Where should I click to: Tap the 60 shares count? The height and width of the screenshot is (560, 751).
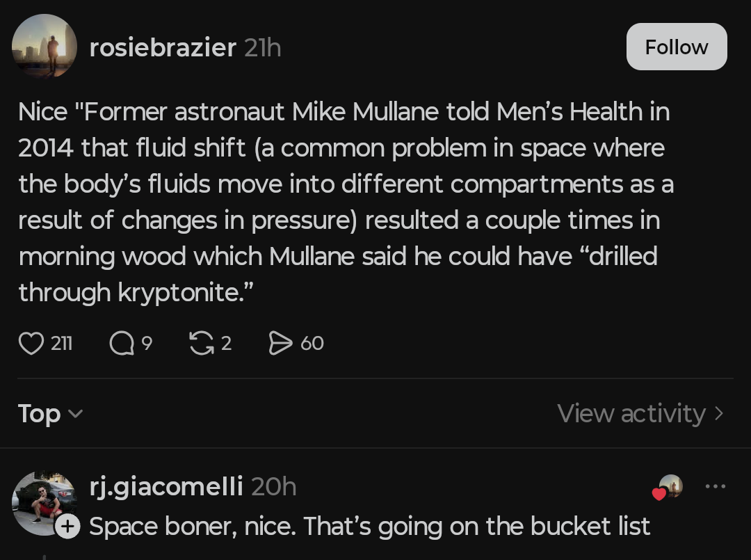[312, 343]
